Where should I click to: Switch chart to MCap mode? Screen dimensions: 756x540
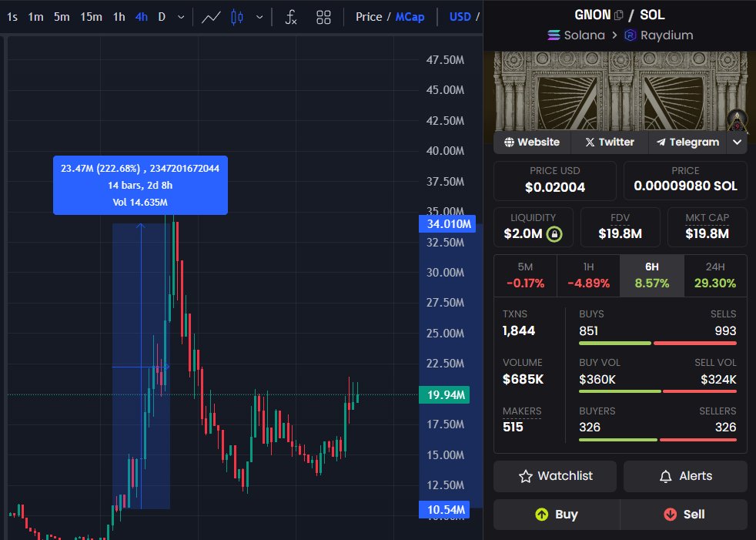[410, 17]
